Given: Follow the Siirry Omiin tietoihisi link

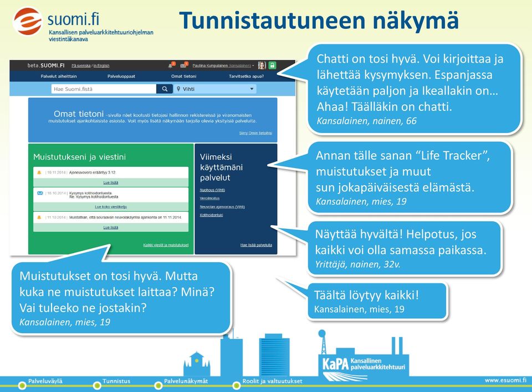Looking at the screenshot, I should pos(255,133).
